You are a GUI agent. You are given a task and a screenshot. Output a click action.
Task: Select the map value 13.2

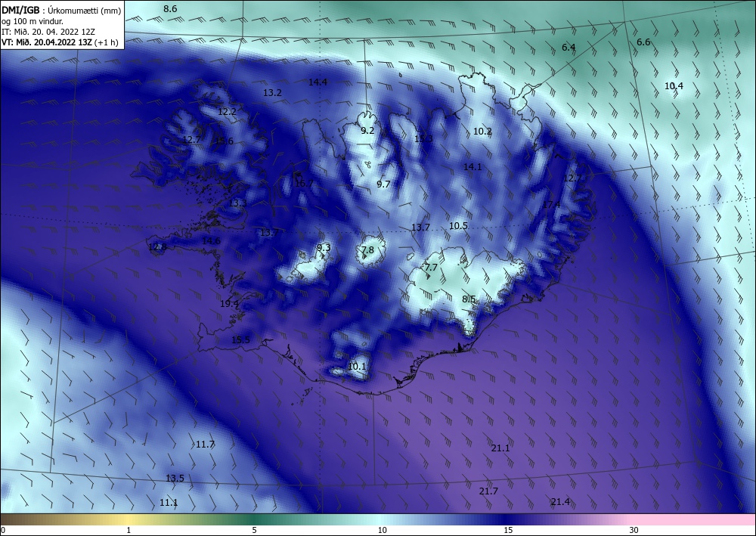coord(272,93)
